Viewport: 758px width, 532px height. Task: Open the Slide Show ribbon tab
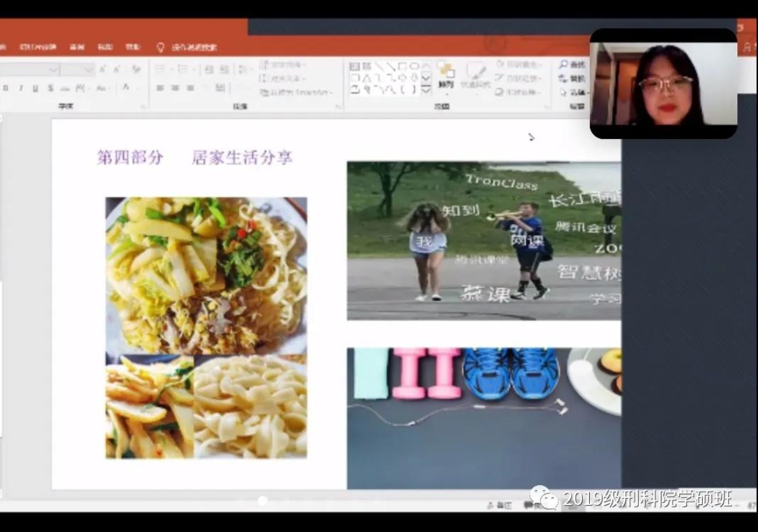coord(38,47)
